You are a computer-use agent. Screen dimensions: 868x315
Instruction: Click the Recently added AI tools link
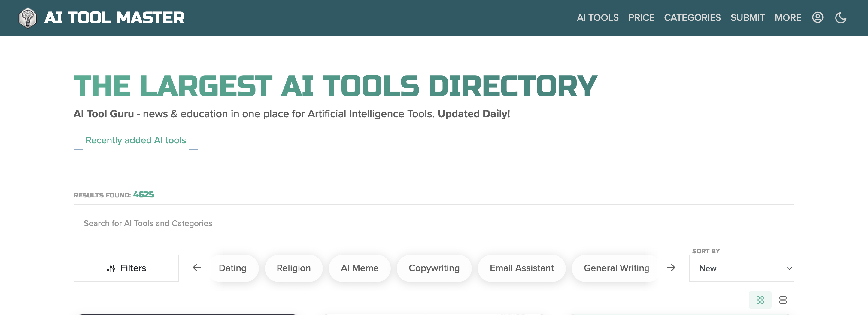[x=136, y=140]
